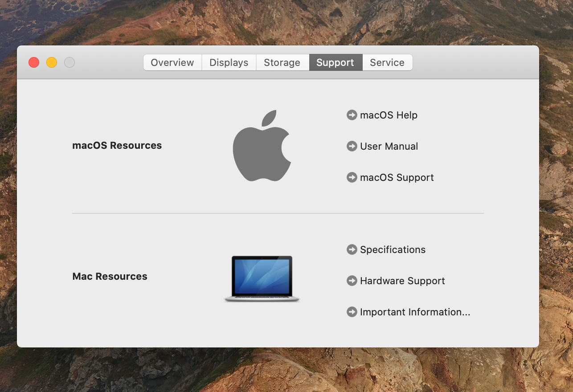Minimize the window with the yellow button
Image resolution: width=573 pixels, height=392 pixels.
52,62
